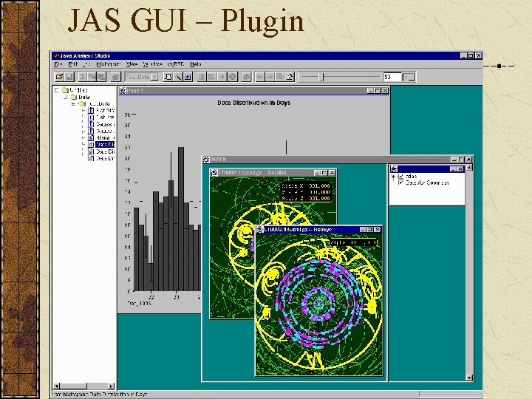Screen dimensions: 532x399
Task: Click the Parallel window title bar
Action: click(273, 173)
